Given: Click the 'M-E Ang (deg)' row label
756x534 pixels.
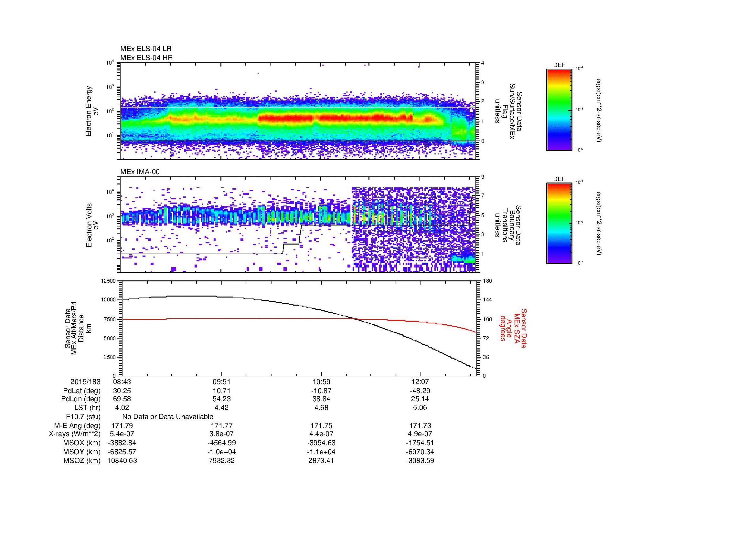Looking at the screenshot, I should 77,426.
